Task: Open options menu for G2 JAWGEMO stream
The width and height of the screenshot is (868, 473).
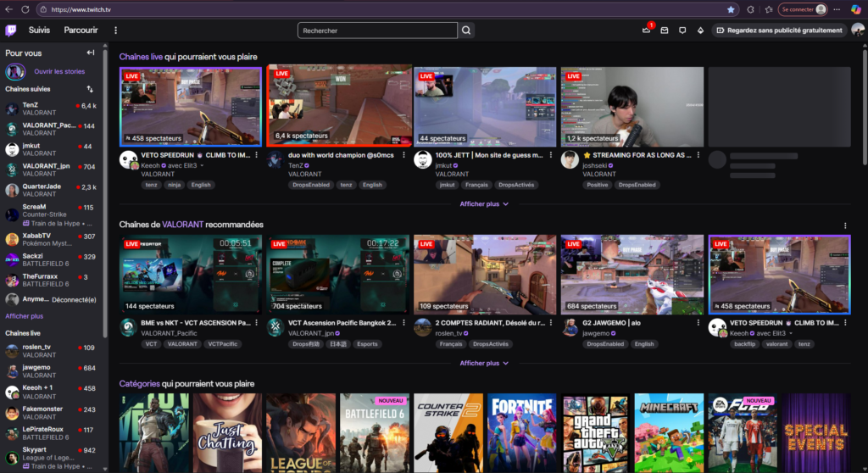Action: (698, 323)
